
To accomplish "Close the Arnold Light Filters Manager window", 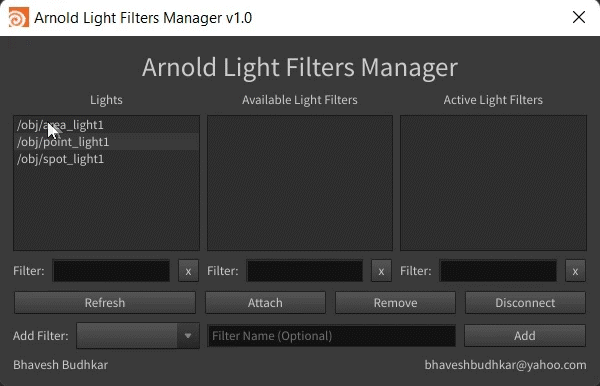I will click(579, 17).
